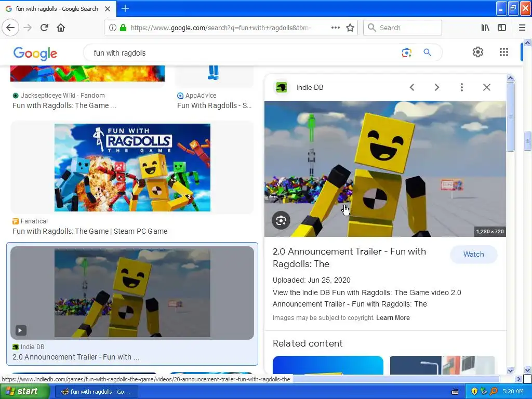Go back with the browser Back arrow

[x=10, y=28]
